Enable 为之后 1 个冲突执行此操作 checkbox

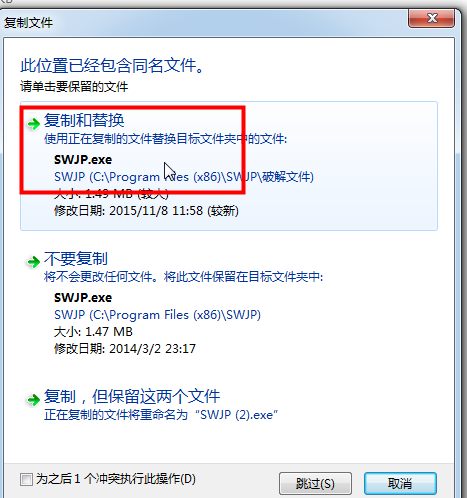(x=26, y=480)
